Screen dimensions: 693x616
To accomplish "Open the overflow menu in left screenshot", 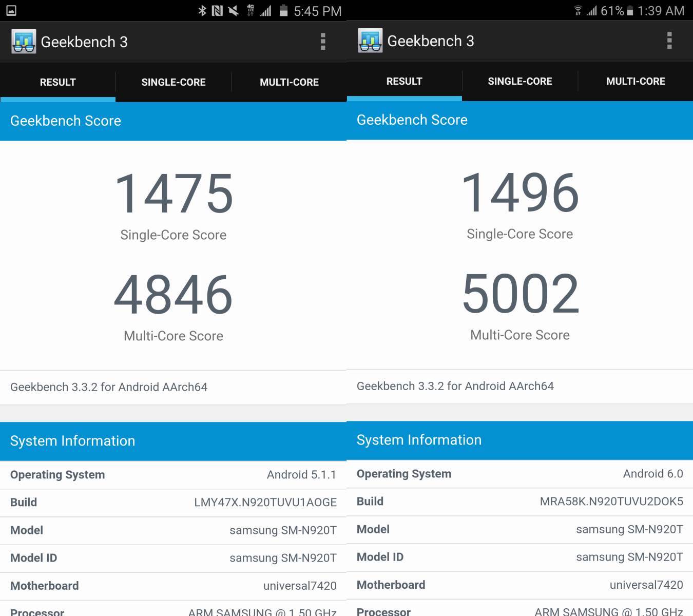I will coord(323,42).
